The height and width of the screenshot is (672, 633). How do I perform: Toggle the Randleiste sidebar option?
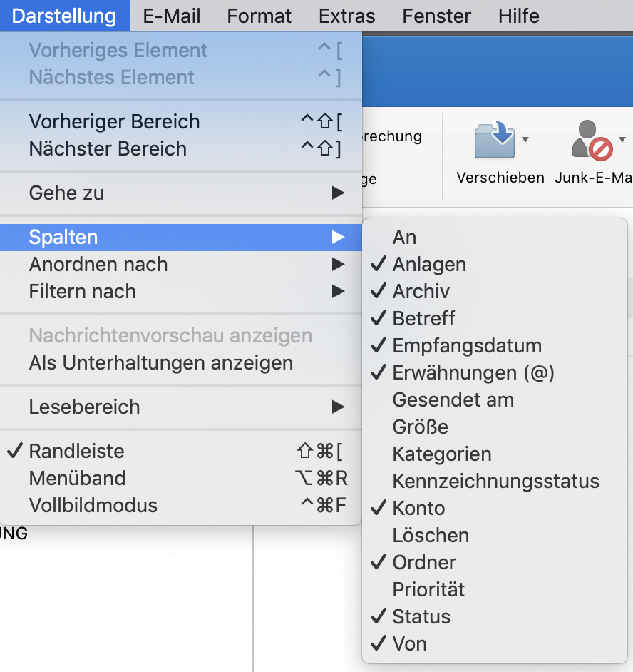pos(181,451)
